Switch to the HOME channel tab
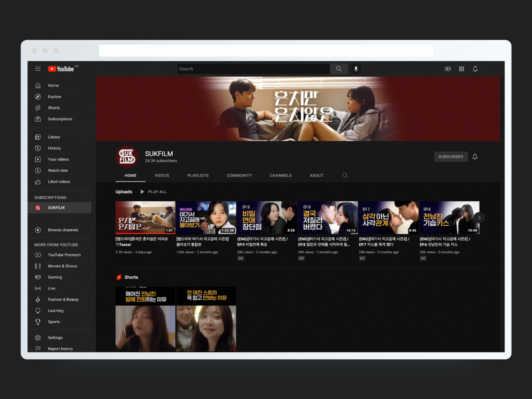Image resolution: width=532 pixels, height=399 pixels. pos(130,176)
